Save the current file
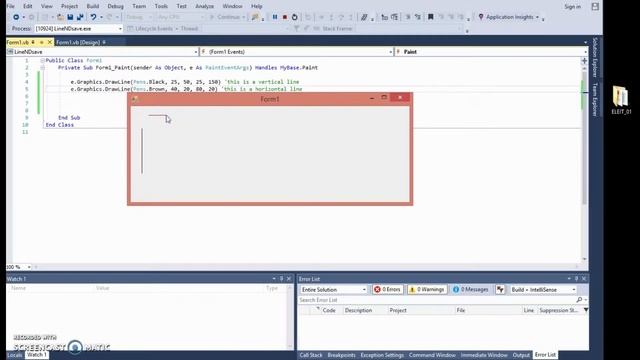Screen dimensions: 640x360 click(x=70, y=17)
